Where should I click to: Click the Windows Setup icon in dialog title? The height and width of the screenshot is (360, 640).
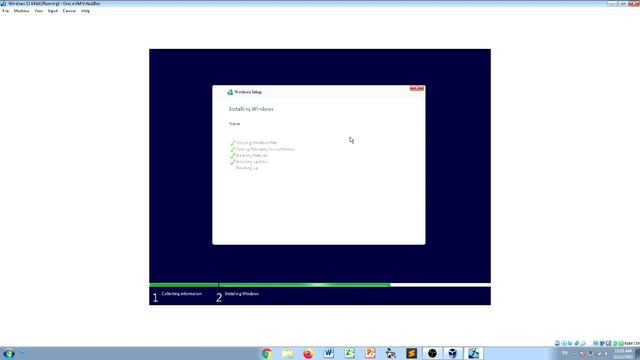[x=230, y=92]
